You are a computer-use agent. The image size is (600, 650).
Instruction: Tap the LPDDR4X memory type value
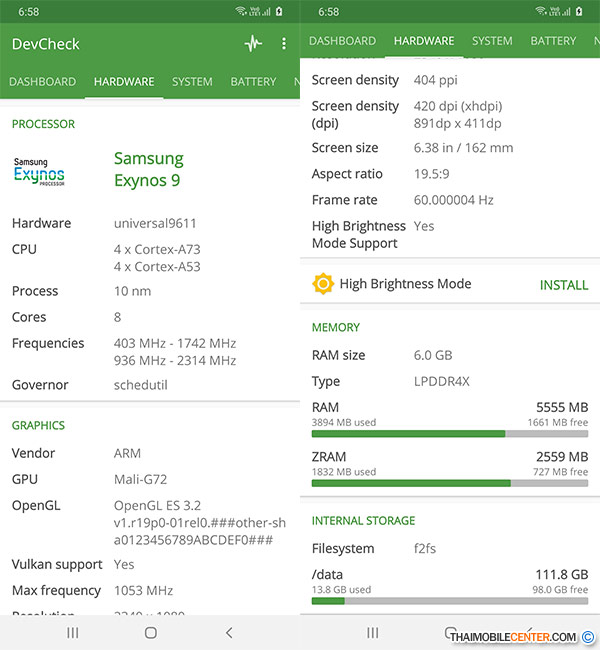pyautogui.click(x=442, y=381)
